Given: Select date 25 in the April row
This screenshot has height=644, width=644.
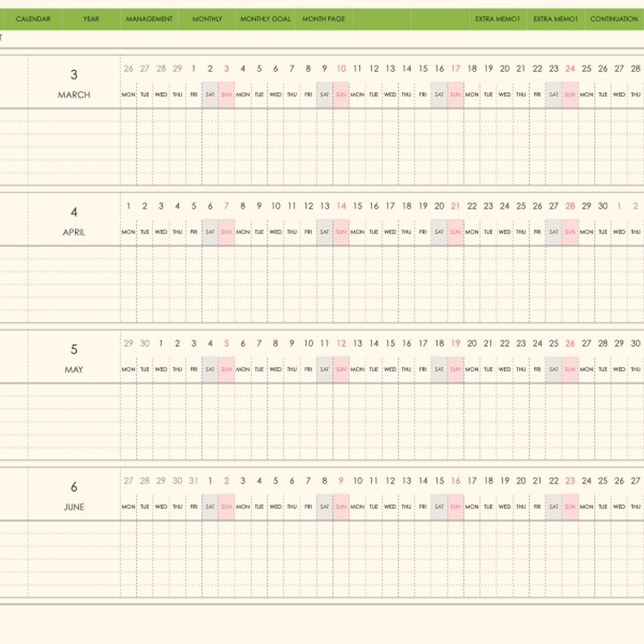Looking at the screenshot, I should click(521, 206).
